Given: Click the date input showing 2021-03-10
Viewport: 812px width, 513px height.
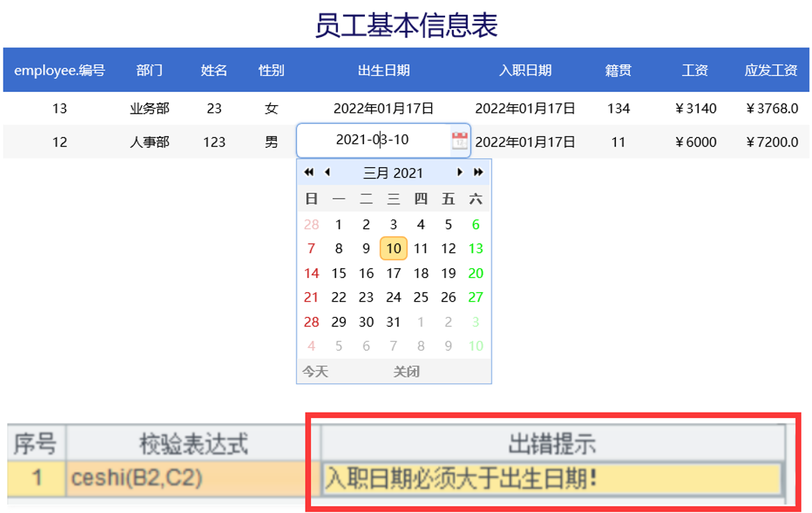Looking at the screenshot, I should (370, 140).
